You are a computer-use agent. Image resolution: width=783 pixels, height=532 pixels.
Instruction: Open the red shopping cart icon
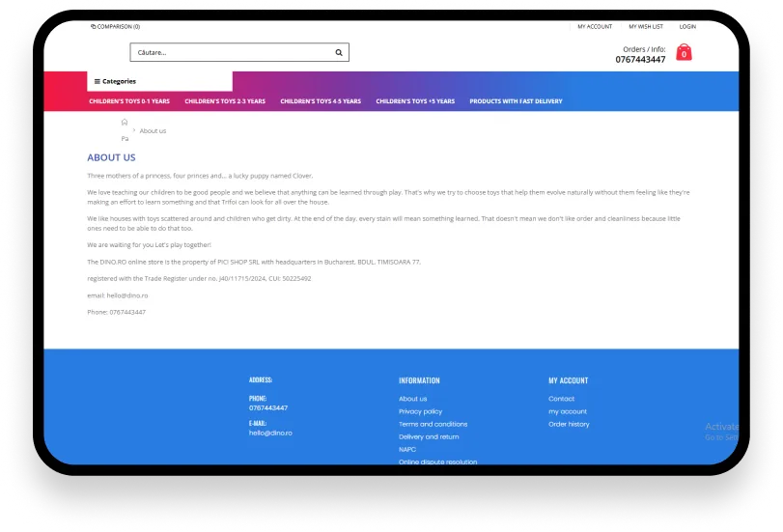pyautogui.click(x=684, y=52)
